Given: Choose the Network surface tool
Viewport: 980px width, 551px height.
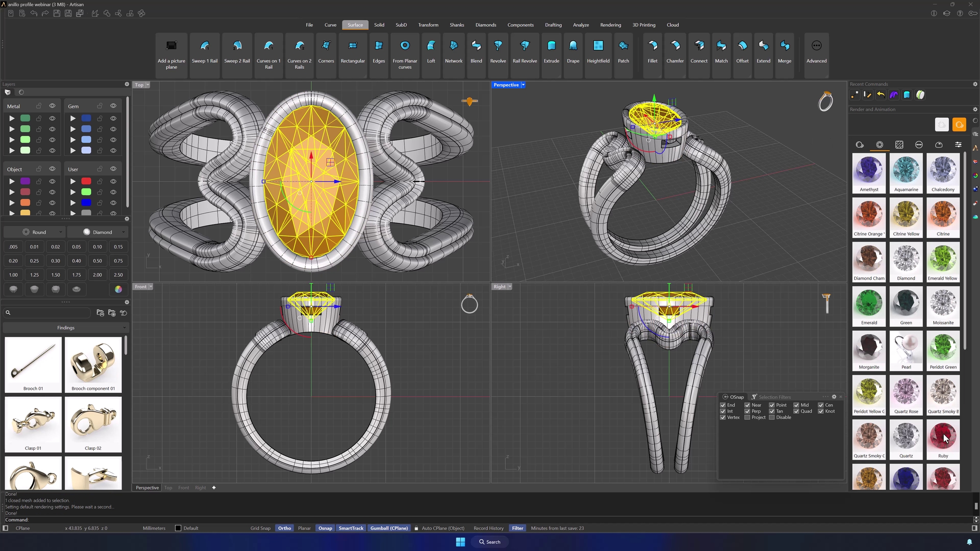Looking at the screenshot, I should pyautogui.click(x=453, y=52).
